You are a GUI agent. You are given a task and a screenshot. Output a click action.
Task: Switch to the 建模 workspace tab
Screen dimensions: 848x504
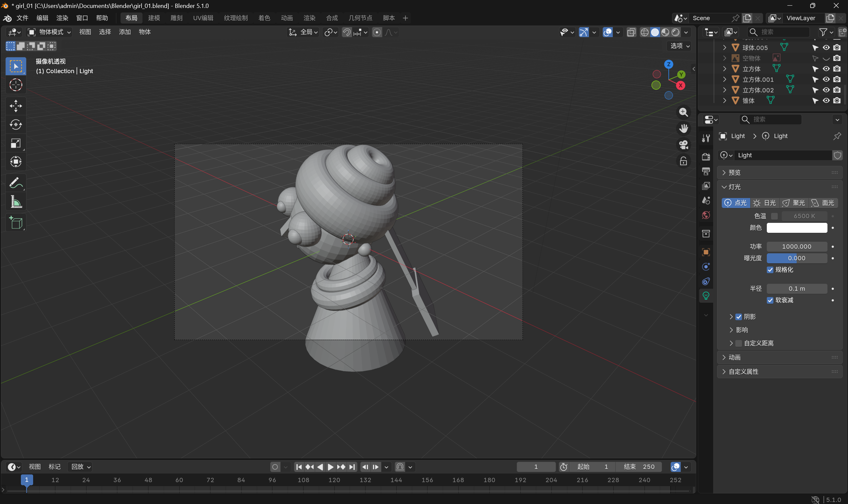[154, 18]
